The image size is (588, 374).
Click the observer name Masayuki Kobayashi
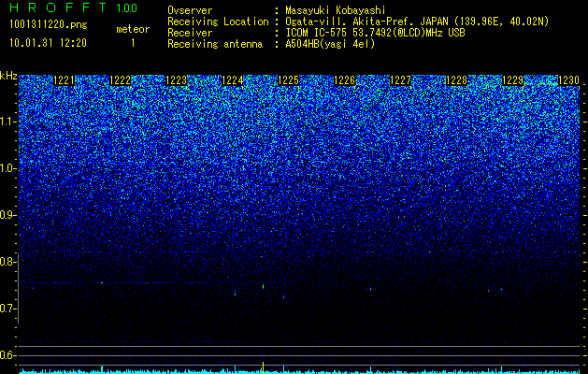pos(336,10)
